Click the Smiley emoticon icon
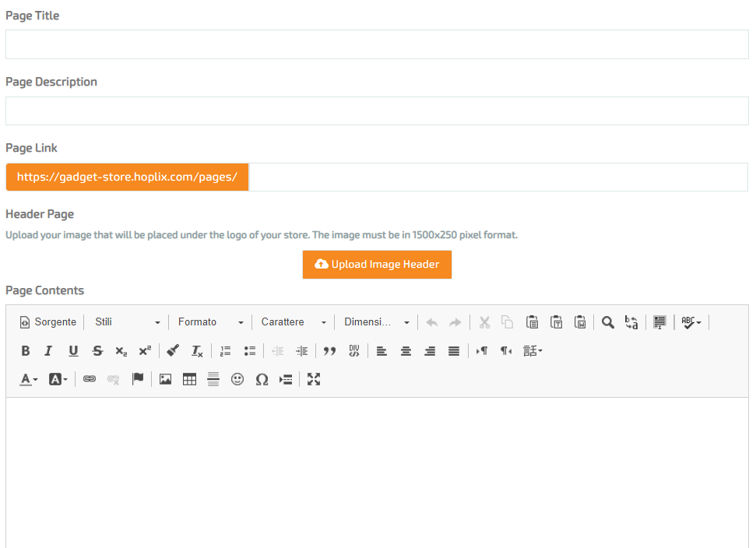Screen dimensions: 756x548 pos(237,379)
